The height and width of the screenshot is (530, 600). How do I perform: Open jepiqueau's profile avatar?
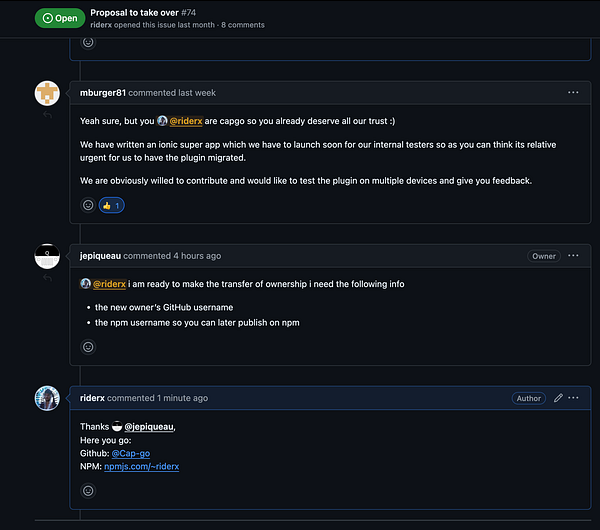(x=47, y=257)
